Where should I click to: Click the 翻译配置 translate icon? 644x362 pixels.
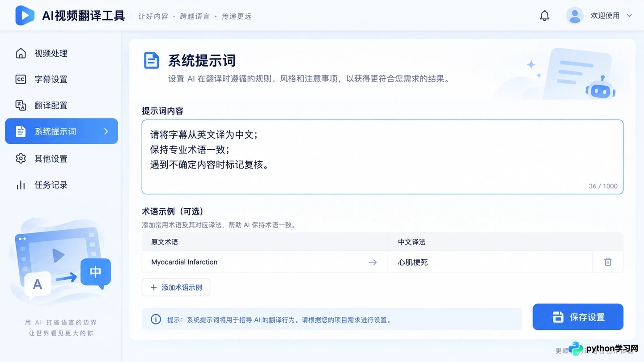[x=21, y=105]
